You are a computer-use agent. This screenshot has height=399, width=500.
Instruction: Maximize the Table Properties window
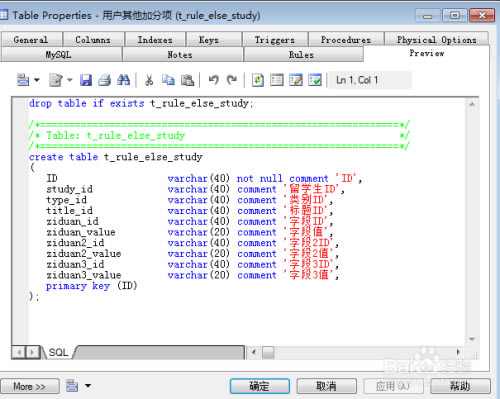[455, 15]
